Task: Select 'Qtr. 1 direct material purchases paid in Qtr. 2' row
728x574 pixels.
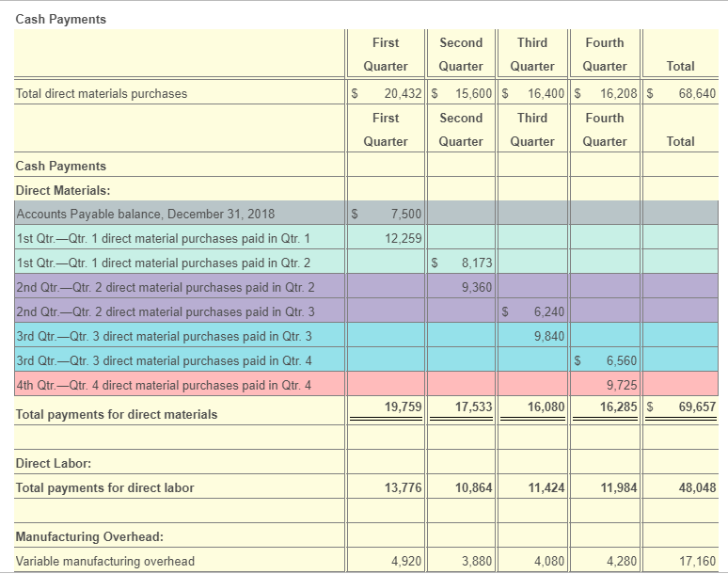Action: pos(366,263)
